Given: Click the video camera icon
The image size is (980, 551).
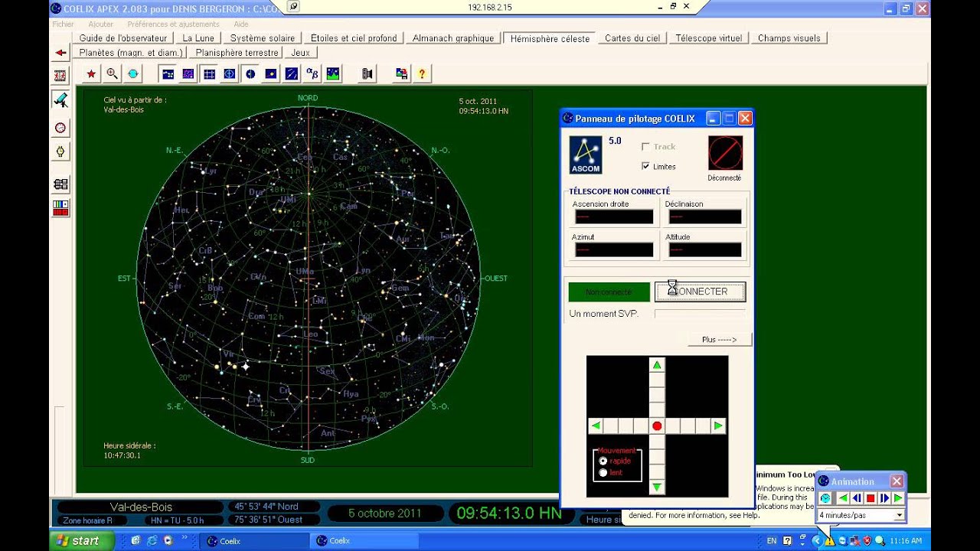Looking at the screenshot, I should click(x=367, y=73).
